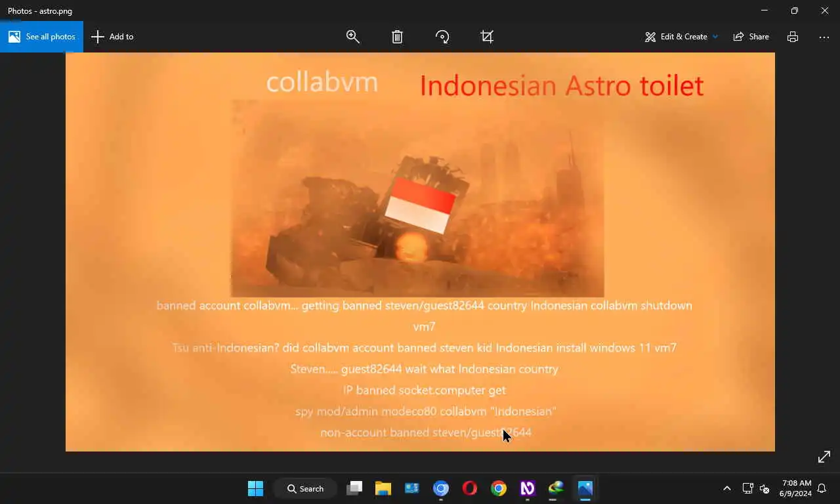
Task: Click the Photos app taskbar icon
Action: 585,488
